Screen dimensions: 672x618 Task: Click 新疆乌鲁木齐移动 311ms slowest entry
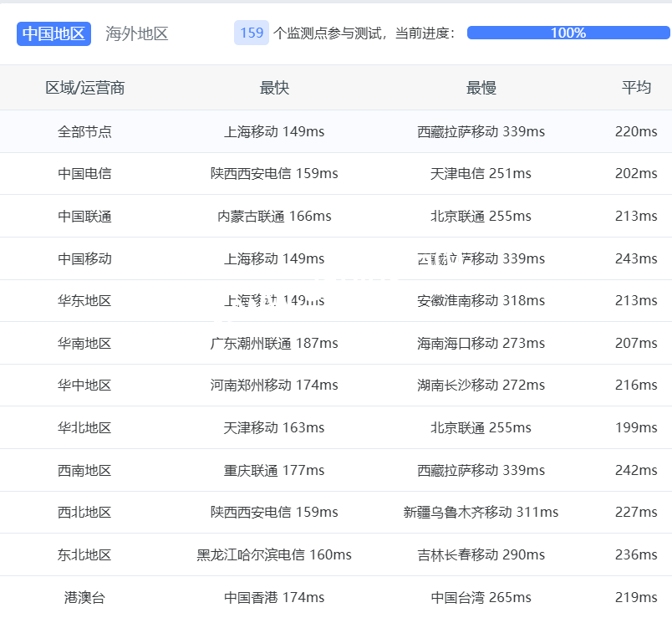tap(481, 513)
